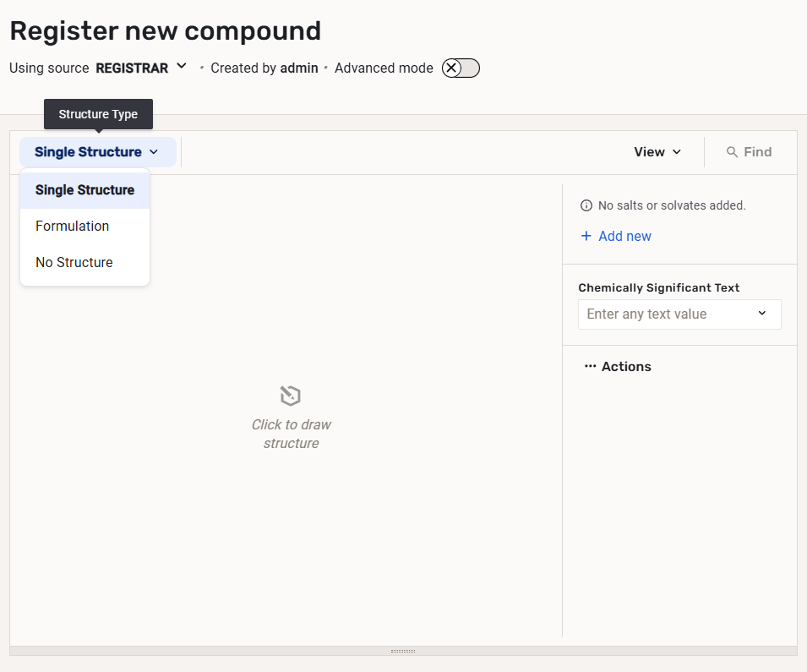Expand the Chemically Significant Text chevron
The image size is (807, 672).
[762, 314]
